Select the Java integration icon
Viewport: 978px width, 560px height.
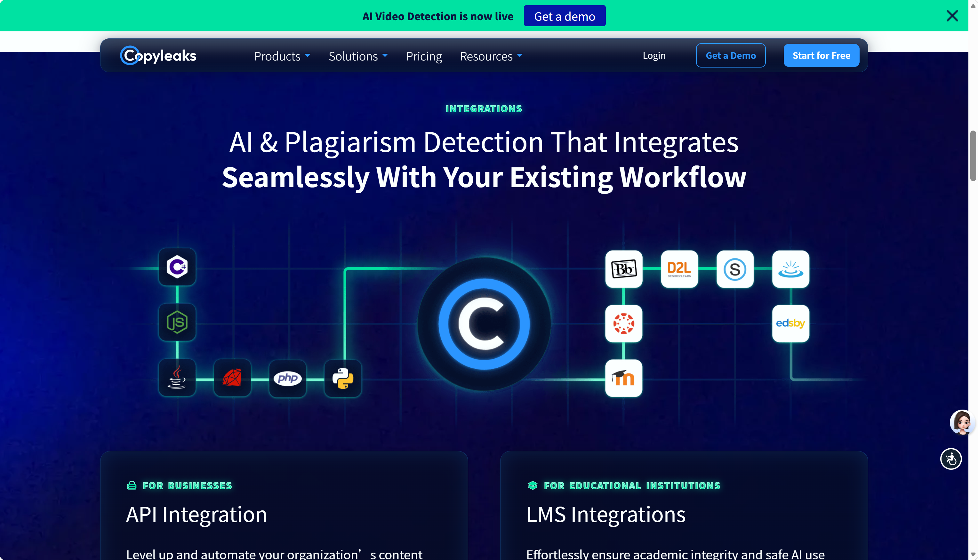click(177, 378)
